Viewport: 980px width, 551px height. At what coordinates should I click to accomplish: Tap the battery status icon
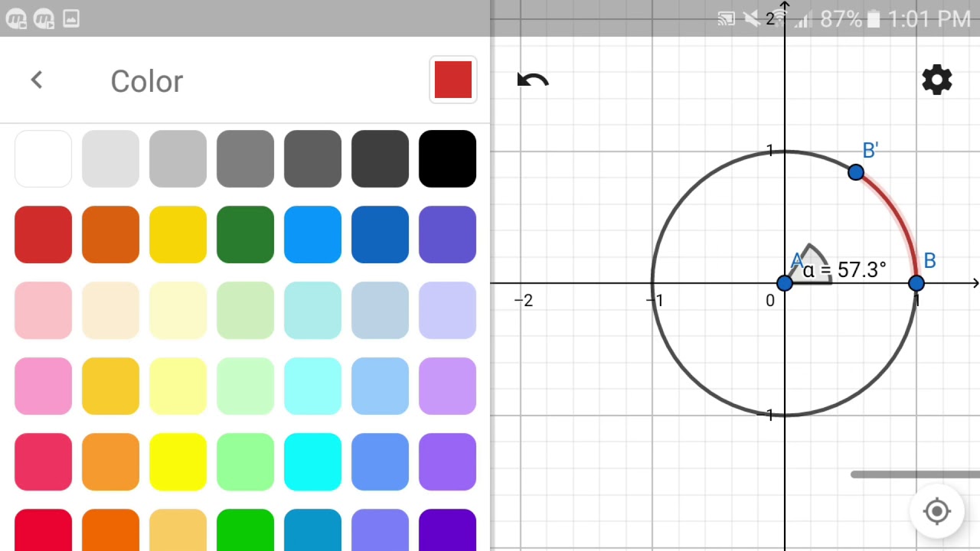[875, 18]
